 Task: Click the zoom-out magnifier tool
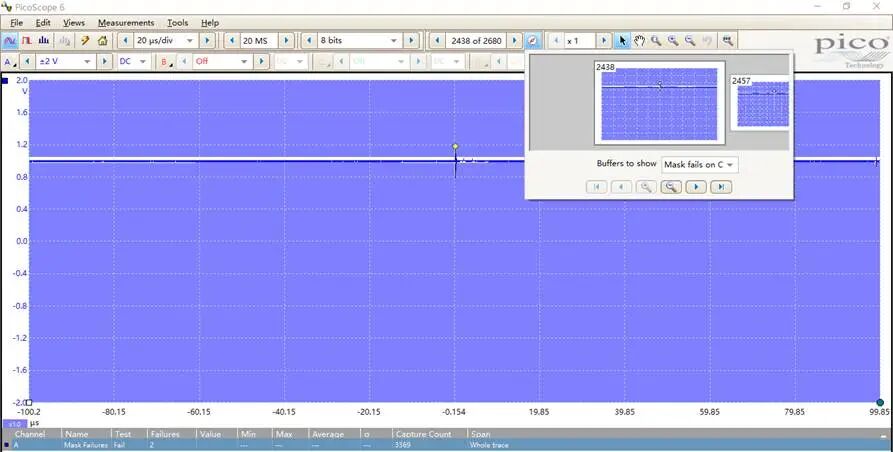click(690, 40)
